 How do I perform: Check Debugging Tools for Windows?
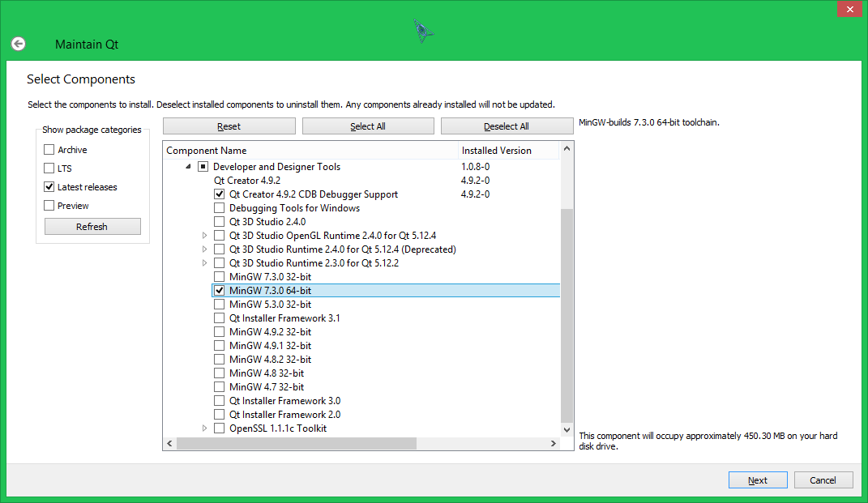tap(219, 208)
